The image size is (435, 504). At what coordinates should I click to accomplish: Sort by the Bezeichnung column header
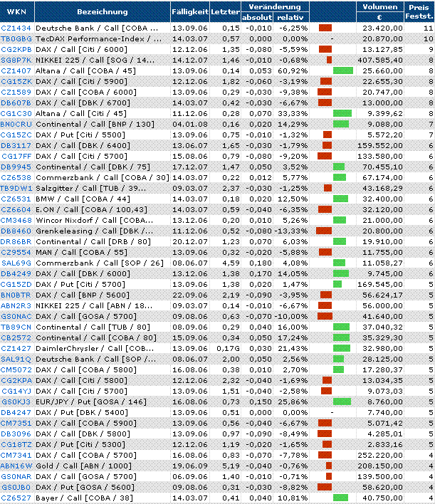(103, 12)
